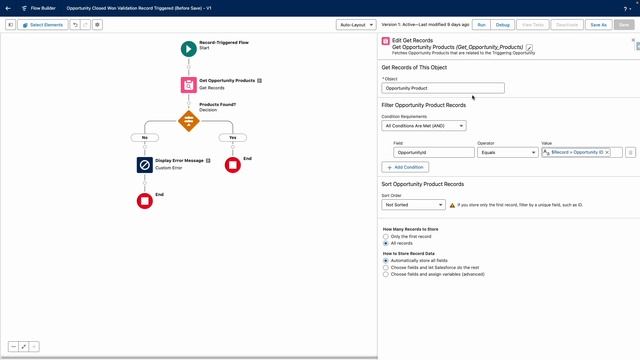Delete the OpportunityId condition with the trash icon
The height and width of the screenshot is (360, 640).
click(x=630, y=152)
